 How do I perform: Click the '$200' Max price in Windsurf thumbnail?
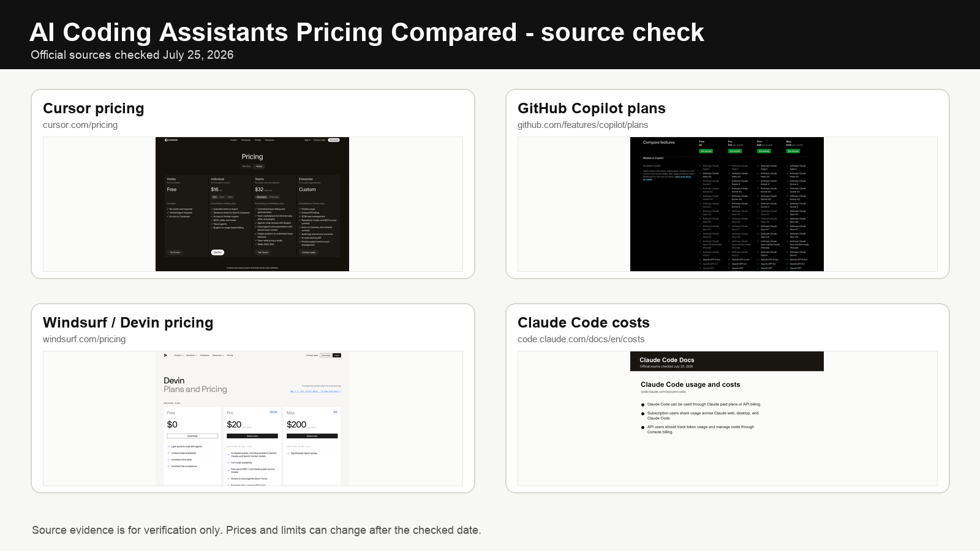[296, 424]
